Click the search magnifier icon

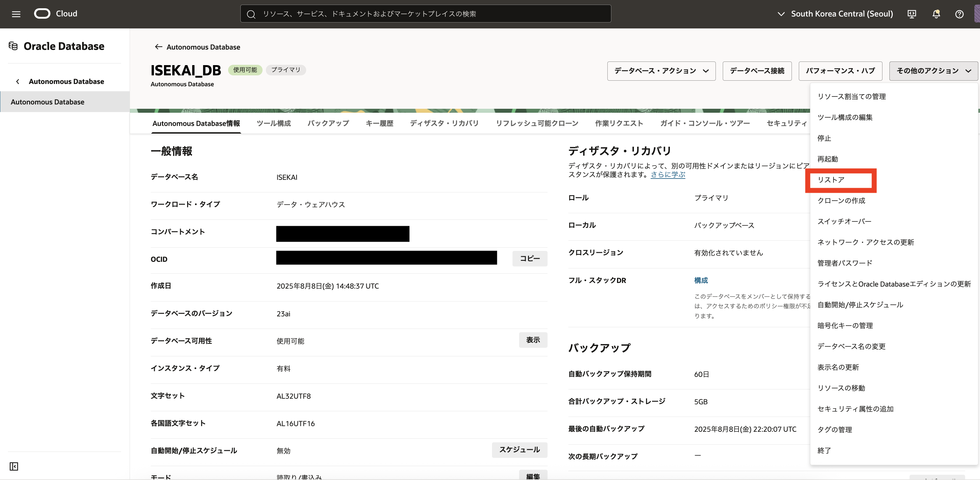251,14
